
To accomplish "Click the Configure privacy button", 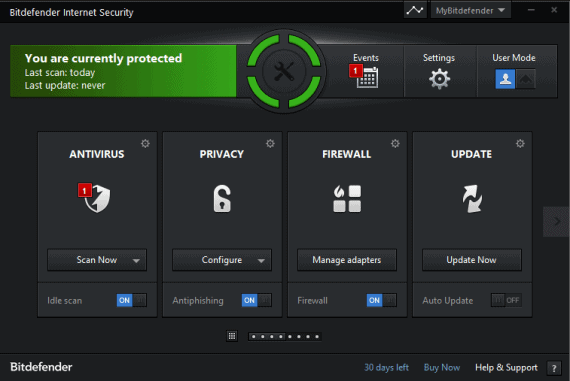I will click(x=222, y=260).
